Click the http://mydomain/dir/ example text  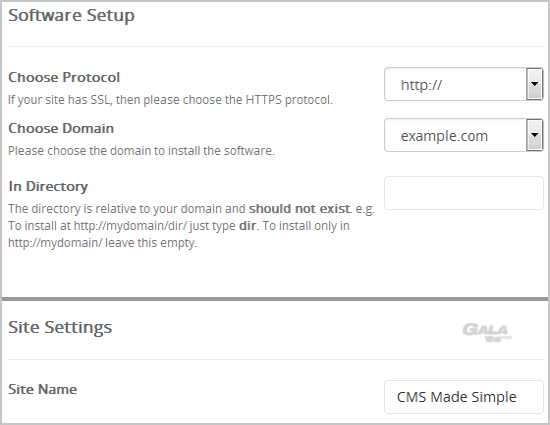point(130,226)
